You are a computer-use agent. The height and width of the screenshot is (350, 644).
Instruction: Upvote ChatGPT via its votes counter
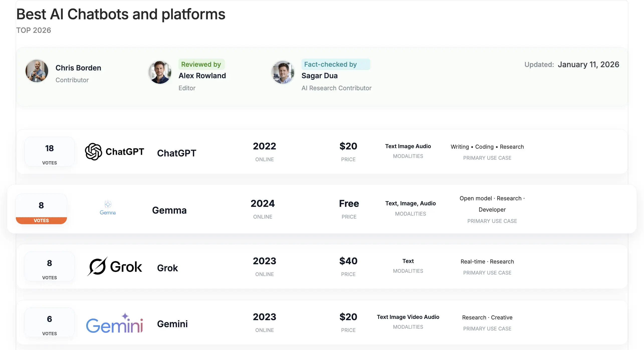49,152
